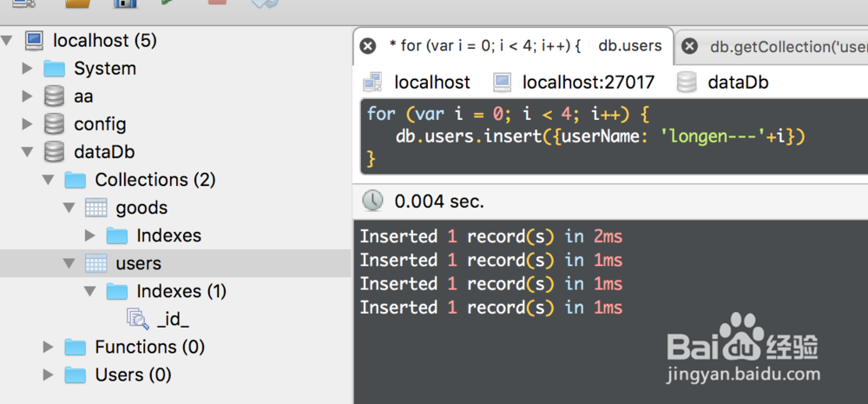Click the execution time clock icon
The width and height of the screenshot is (868, 404).
pos(372,201)
